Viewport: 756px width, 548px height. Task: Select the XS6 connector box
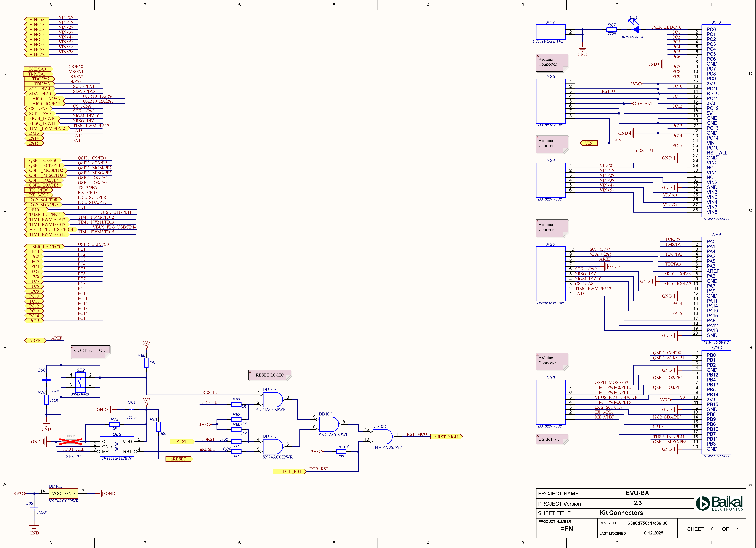[x=551, y=402]
